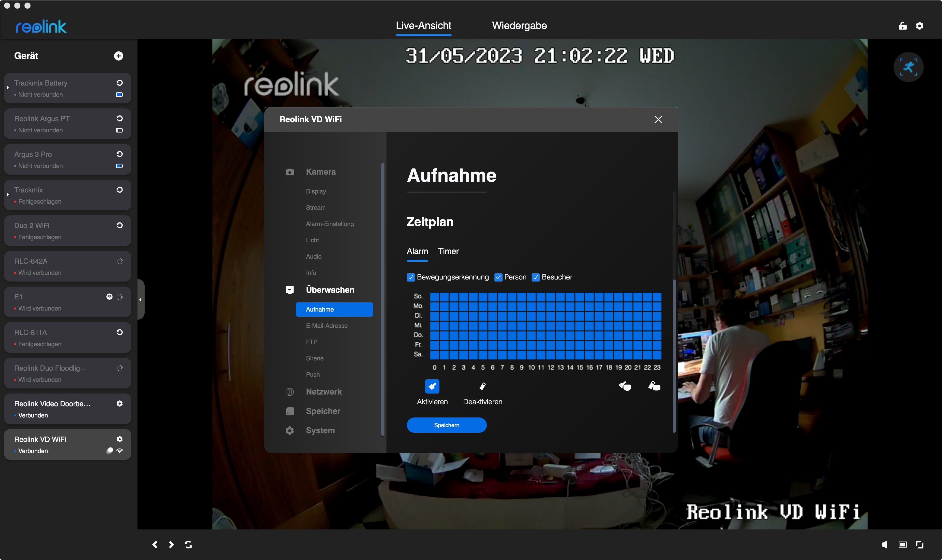Select the Aktivieren brush tool

point(432,386)
